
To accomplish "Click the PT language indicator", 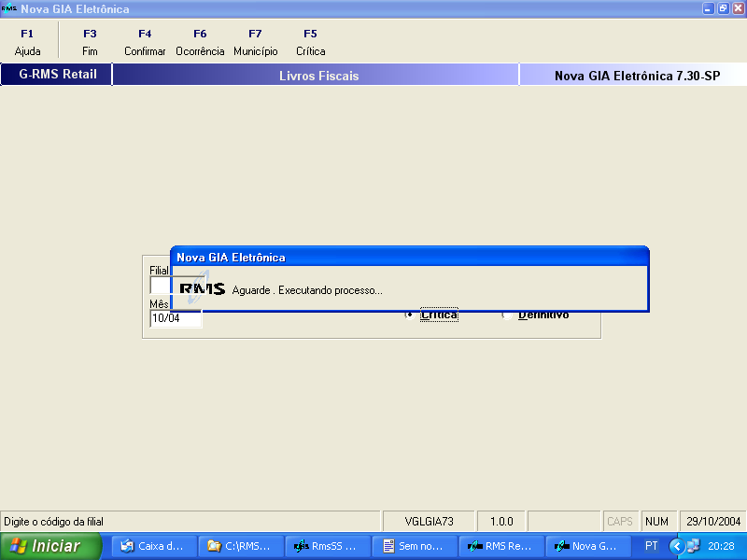I will coord(651,546).
